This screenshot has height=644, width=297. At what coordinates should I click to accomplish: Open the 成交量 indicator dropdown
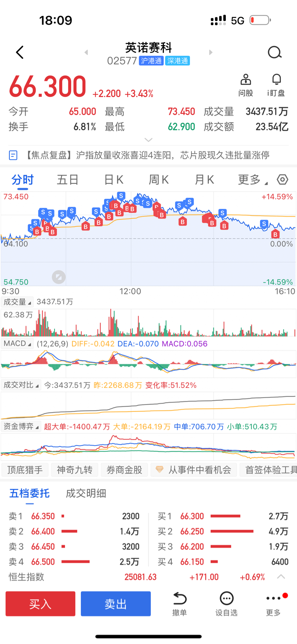coord(17,302)
